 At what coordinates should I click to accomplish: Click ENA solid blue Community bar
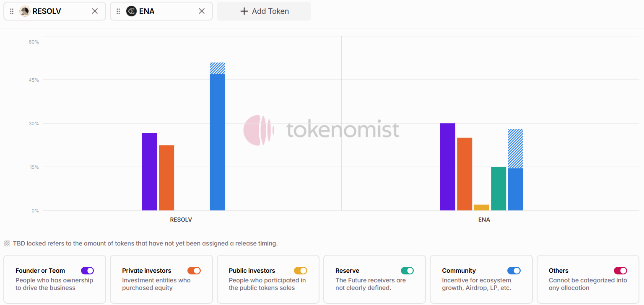point(516,189)
